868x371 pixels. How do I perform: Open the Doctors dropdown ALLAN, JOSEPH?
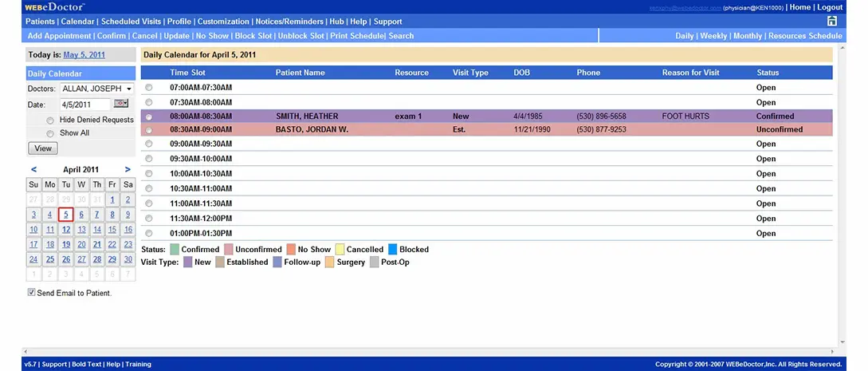pyautogui.click(x=97, y=89)
